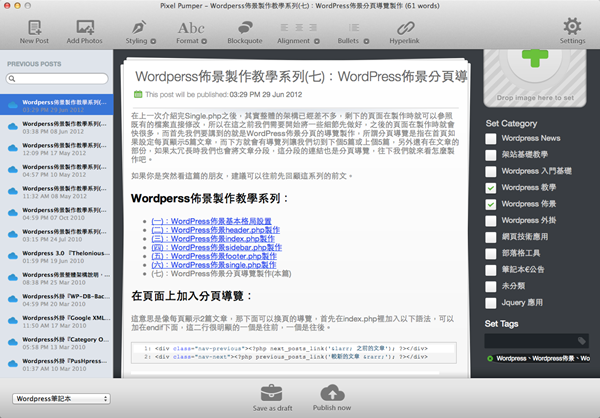
Task: Click the Add Photos icon
Action: 85,28
